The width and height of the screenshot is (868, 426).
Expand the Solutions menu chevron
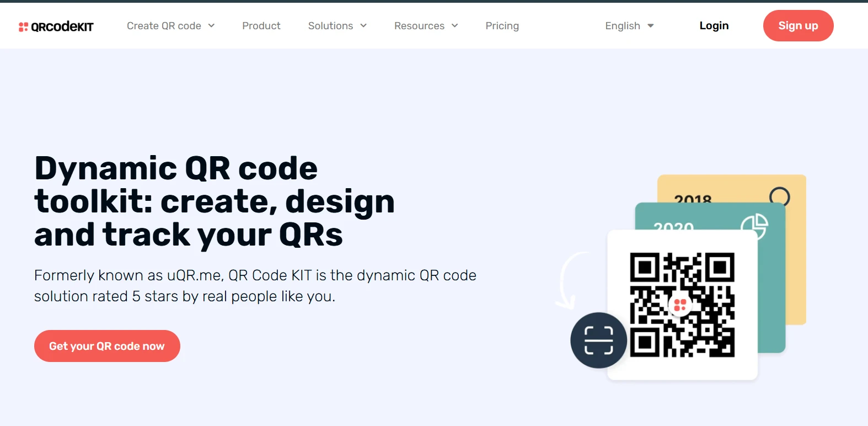click(363, 26)
